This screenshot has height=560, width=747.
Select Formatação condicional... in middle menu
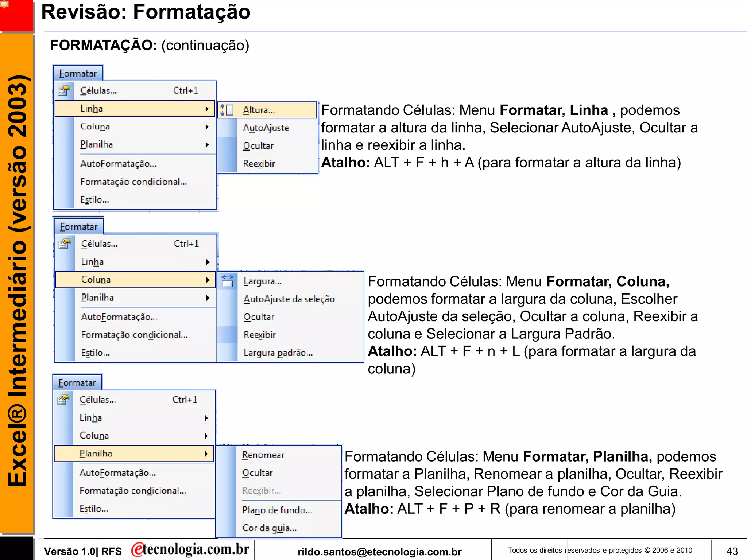135,335
